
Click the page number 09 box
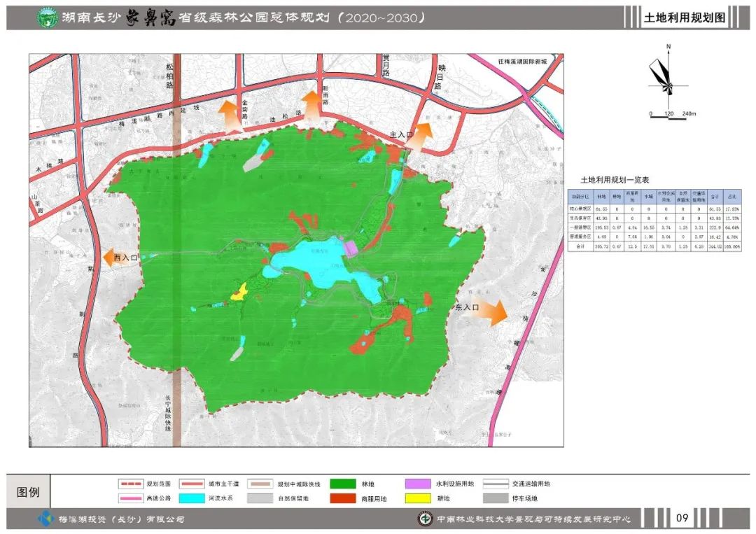pyautogui.click(x=682, y=519)
